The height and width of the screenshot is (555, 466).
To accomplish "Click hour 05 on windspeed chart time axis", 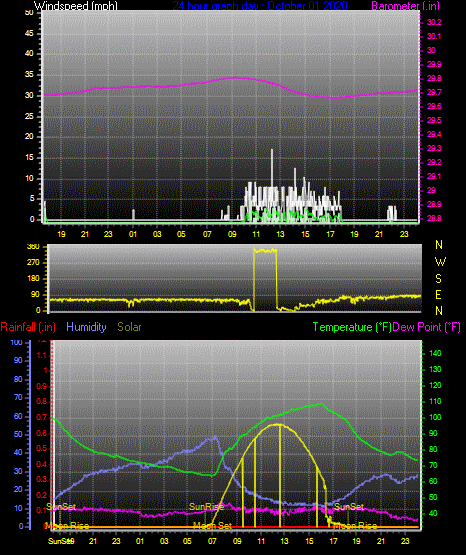I will coord(181,234).
